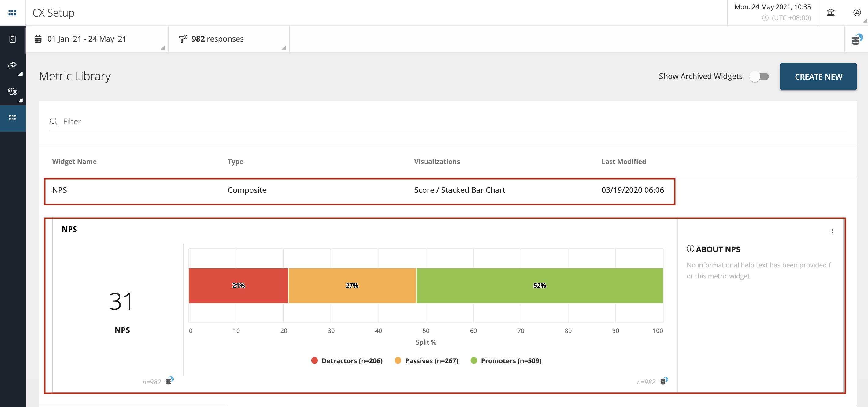
Task: Click the red 21% detractors bar segment
Action: [x=239, y=286]
